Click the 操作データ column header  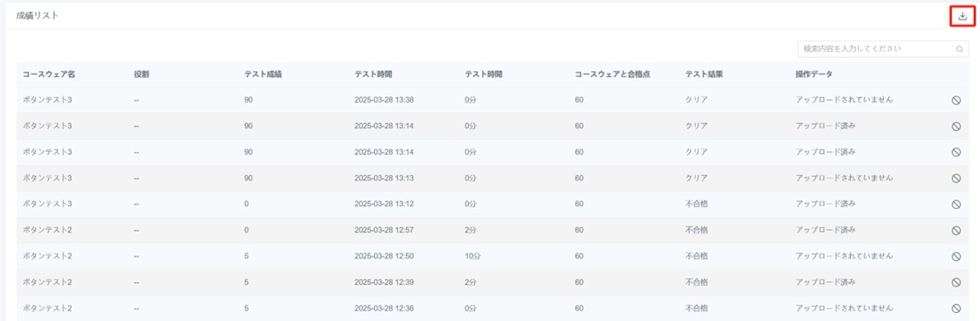[814, 73]
